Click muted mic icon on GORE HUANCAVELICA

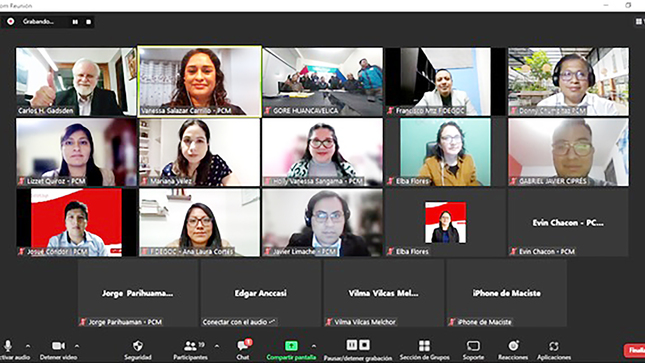pyautogui.click(x=268, y=110)
